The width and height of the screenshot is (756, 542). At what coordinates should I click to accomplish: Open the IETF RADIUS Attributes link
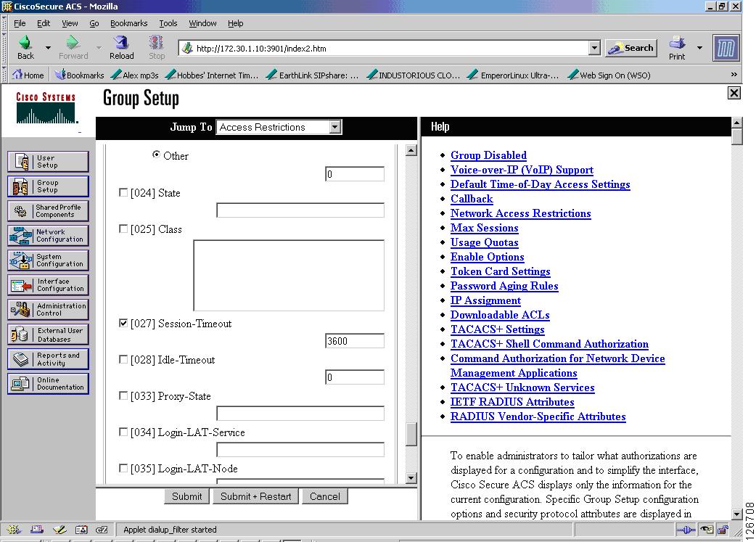(x=512, y=402)
